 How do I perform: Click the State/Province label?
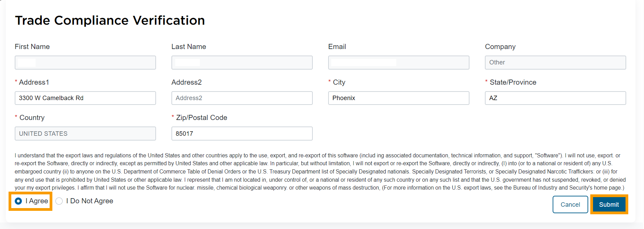pyautogui.click(x=513, y=82)
